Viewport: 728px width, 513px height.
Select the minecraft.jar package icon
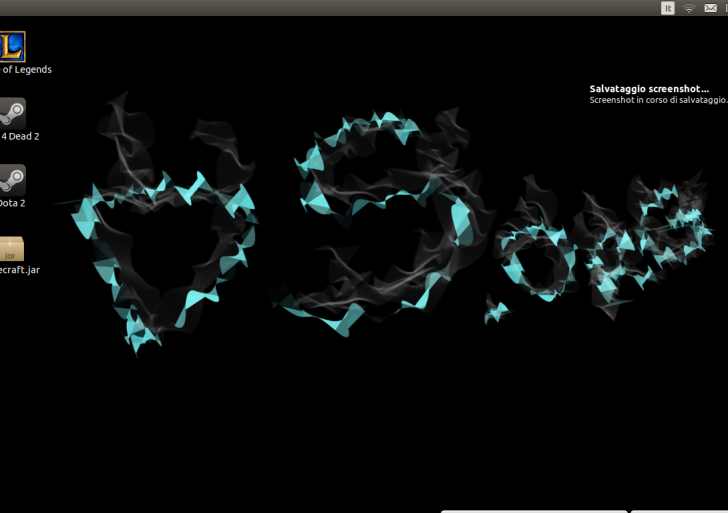(11, 249)
